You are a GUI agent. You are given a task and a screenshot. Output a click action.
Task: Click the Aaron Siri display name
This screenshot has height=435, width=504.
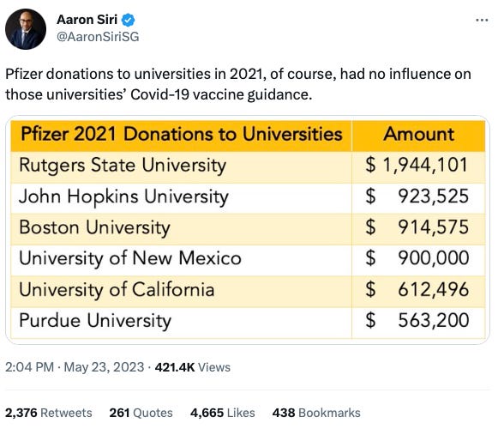[x=87, y=20]
